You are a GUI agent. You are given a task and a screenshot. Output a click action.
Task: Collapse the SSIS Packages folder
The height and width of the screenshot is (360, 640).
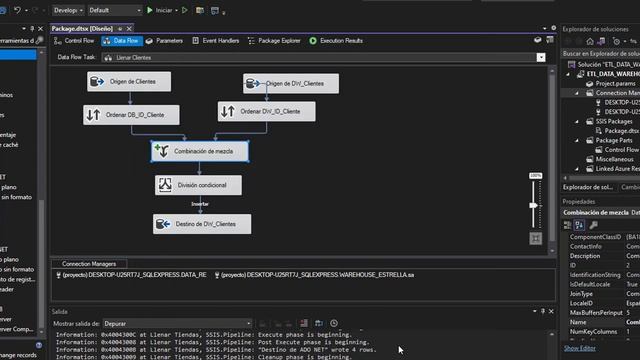coord(577,122)
